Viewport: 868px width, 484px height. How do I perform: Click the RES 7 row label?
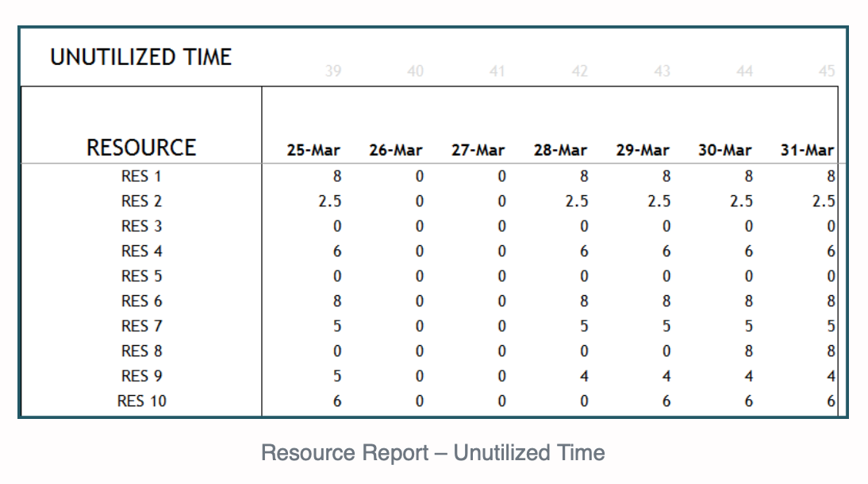pos(141,325)
